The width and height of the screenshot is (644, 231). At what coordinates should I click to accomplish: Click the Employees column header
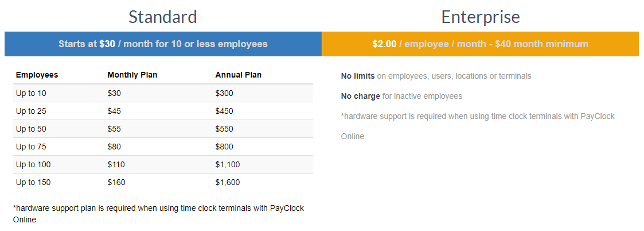pyautogui.click(x=37, y=75)
